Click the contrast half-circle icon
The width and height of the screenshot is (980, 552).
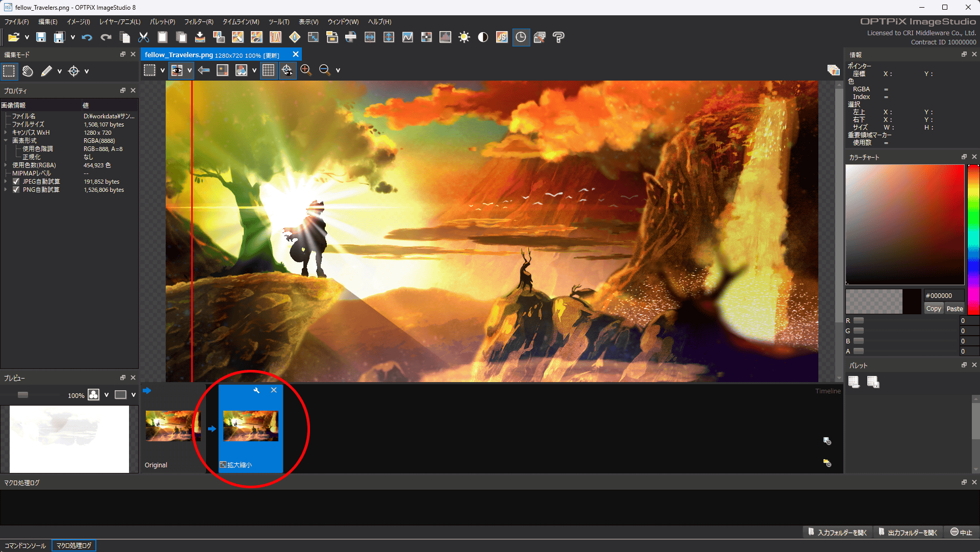point(483,37)
